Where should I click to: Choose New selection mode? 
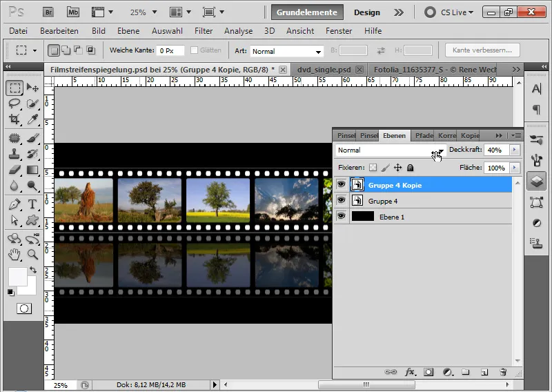click(x=54, y=50)
